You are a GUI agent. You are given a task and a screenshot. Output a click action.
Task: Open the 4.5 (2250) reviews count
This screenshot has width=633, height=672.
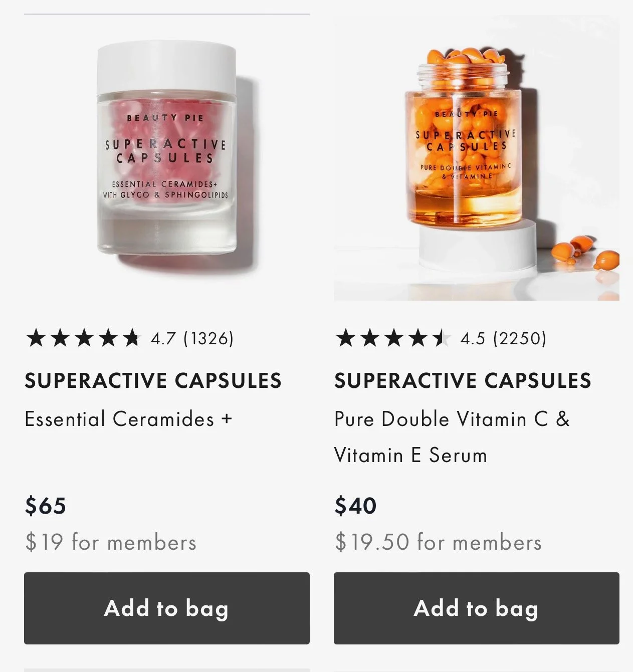503,339
